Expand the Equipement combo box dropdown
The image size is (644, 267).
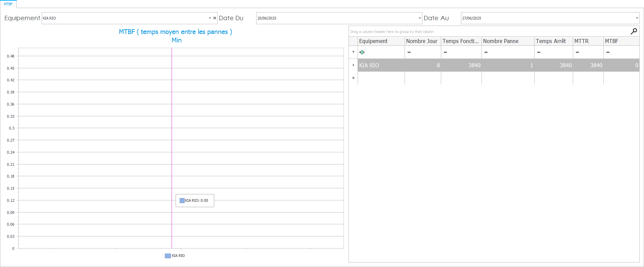[210, 18]
